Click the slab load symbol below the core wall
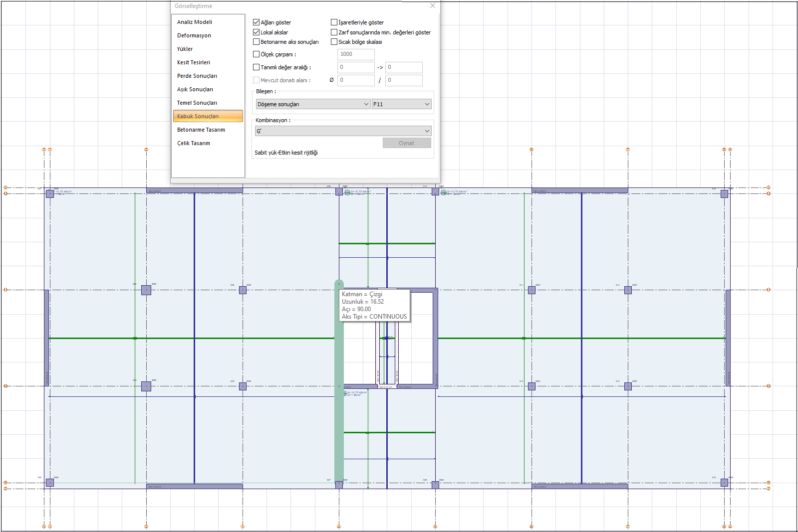The height and width of the screenshot is (532, 798). click(x=345, y=393)
